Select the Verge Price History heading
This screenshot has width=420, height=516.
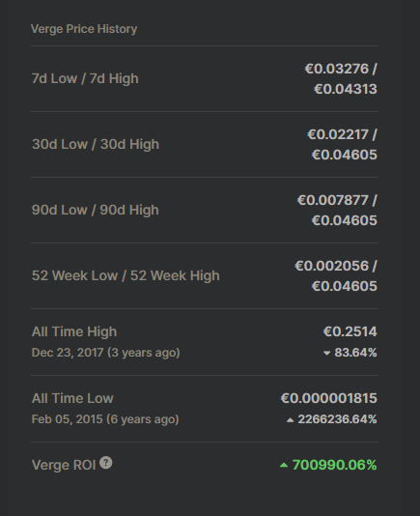click(84, 29)
